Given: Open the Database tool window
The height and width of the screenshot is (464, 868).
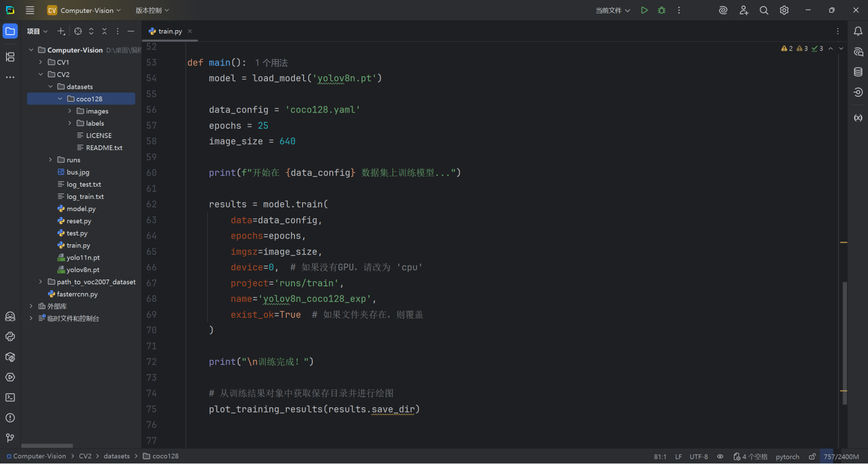Looking at the screenshot, I should pos(858,72).
